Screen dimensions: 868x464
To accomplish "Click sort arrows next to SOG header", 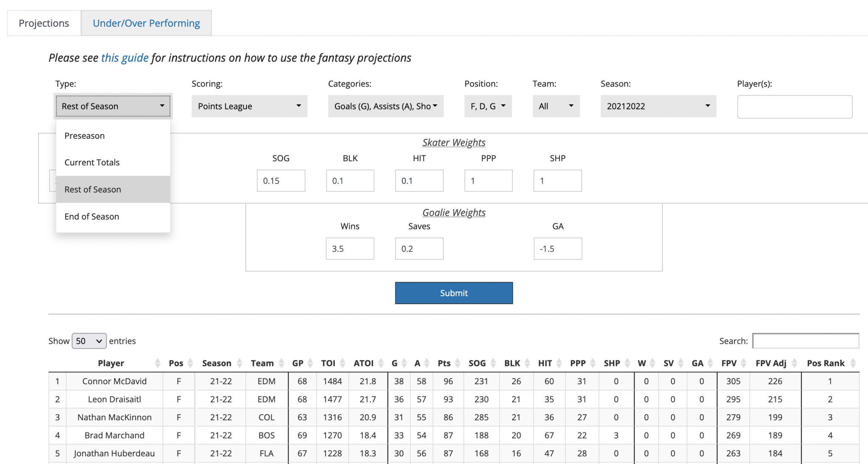I will click(493, 363).
